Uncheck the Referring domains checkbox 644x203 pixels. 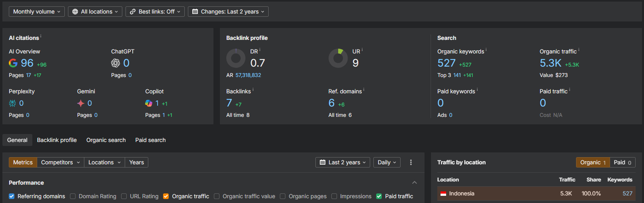point(12,196)
